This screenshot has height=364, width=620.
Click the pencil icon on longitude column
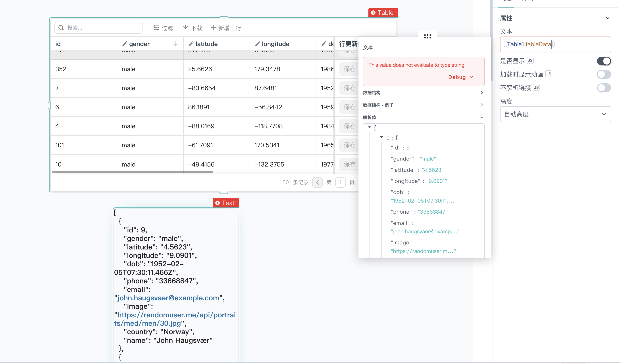pos(257,44)
